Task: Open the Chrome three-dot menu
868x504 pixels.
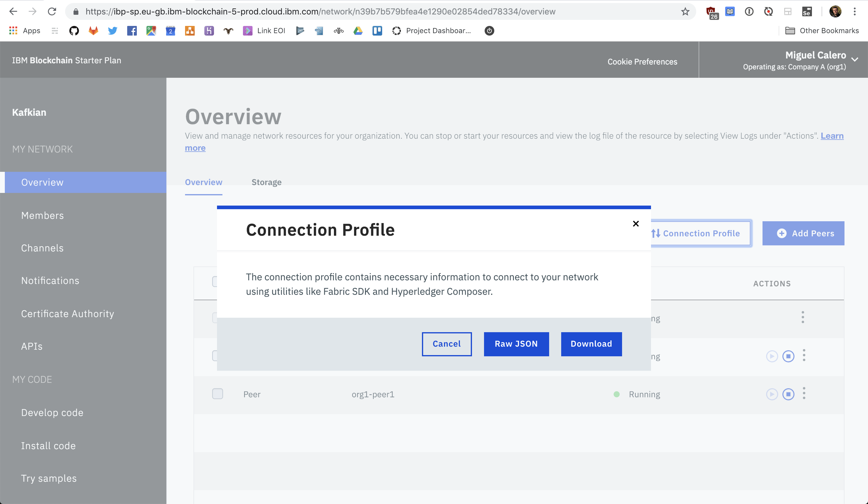Action: point(854,12)
